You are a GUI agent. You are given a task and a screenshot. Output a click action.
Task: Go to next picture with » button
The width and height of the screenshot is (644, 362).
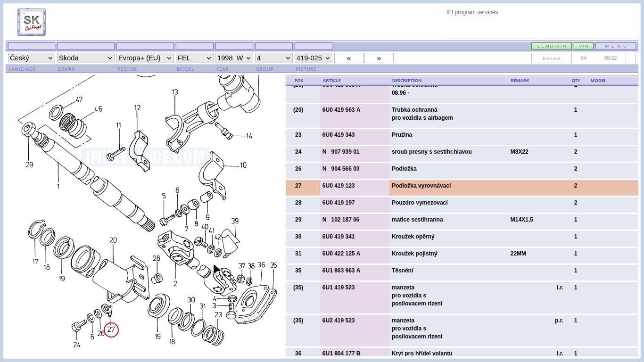click(379, 58)
